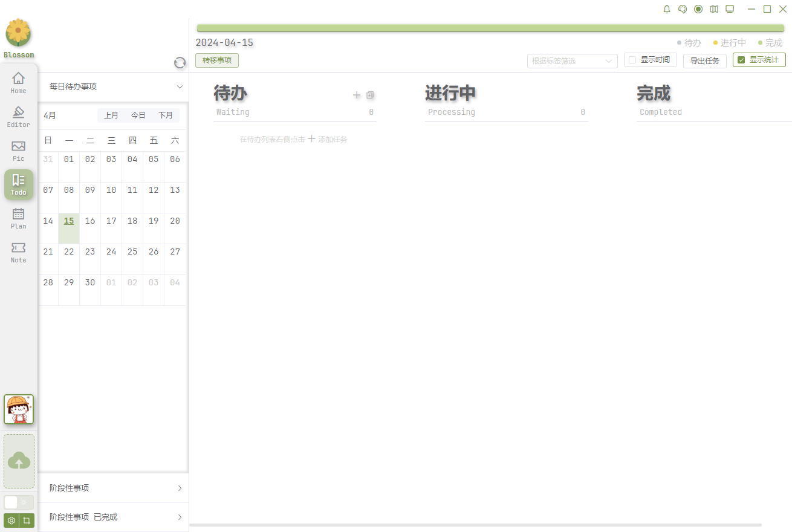
Task: Open settings with the gear icon
Action: coord(11,521)
